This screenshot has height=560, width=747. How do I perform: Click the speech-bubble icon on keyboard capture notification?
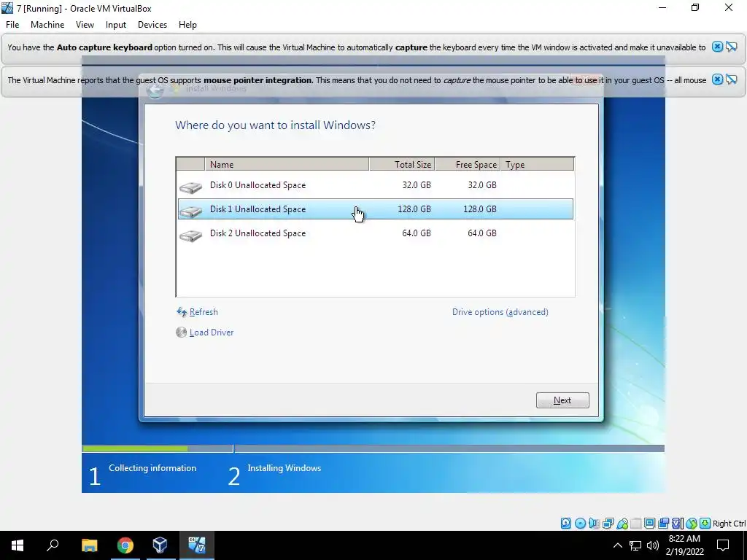731,47
